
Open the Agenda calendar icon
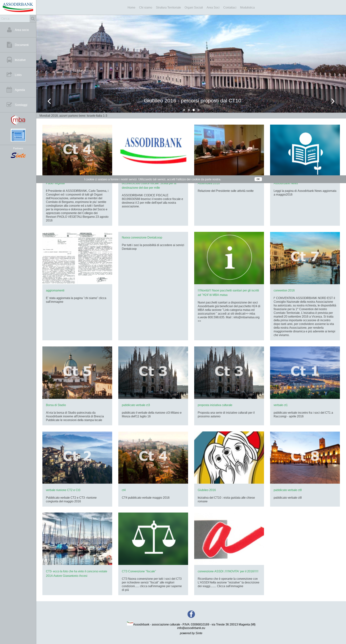(9, 90)
